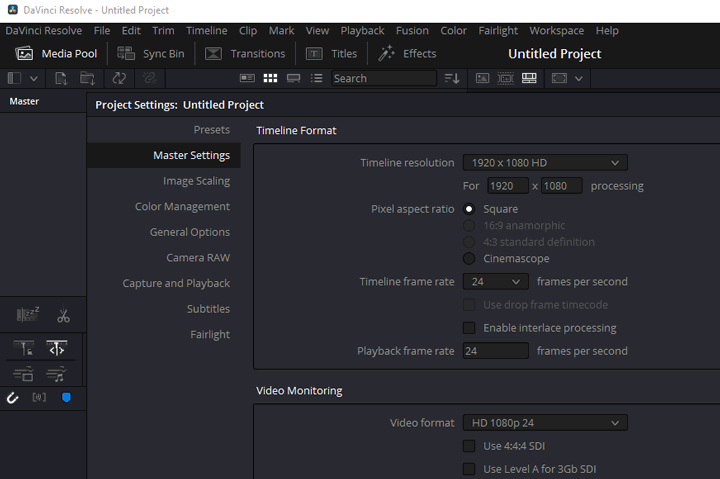Open the Video format dropdown
This screenshot has height=479, width=720.
click(544, 423)
